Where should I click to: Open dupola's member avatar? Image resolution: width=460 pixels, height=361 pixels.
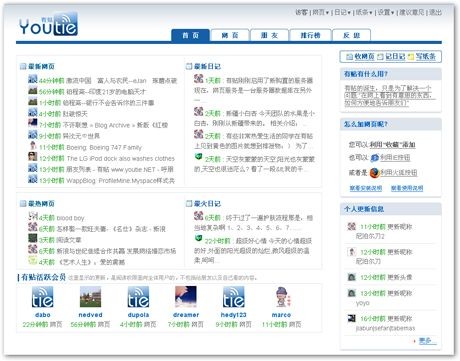point(138,297)
